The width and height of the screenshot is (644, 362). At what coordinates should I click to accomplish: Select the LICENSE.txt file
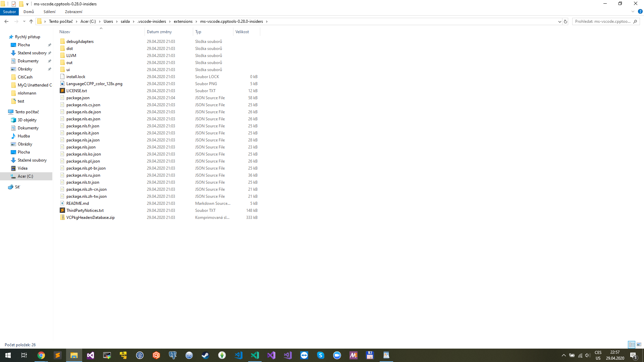(76, 91)
